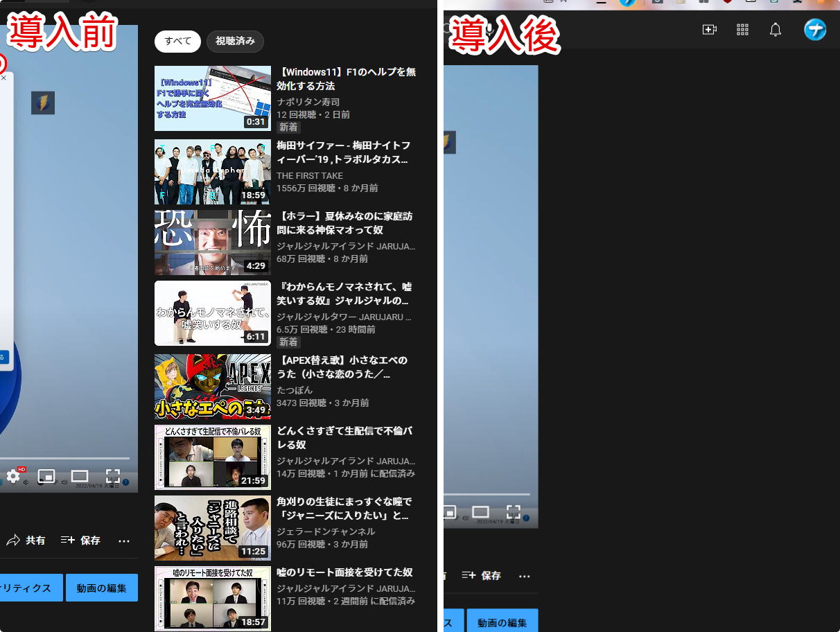Screen dimensions: 840x632
Task: Open player settings gear in 導入前 panel
Action: [13, 476]
